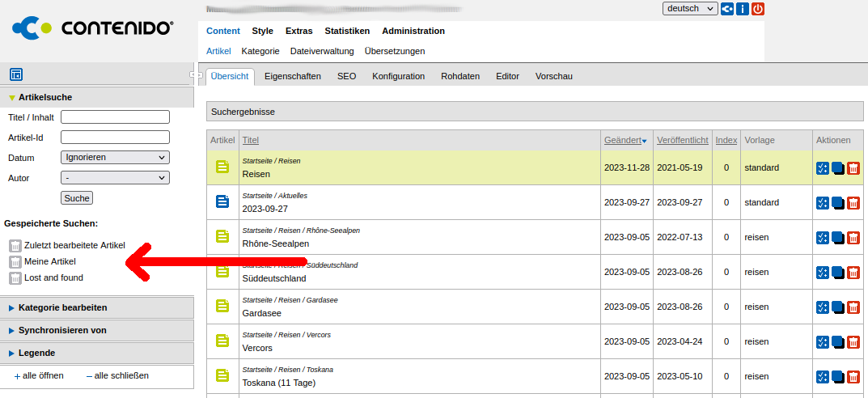The width and height of the screenshot is (868, 398).
Task: Click the blue article icon of 2023-09-27
Action: click(x=222, y=202)
